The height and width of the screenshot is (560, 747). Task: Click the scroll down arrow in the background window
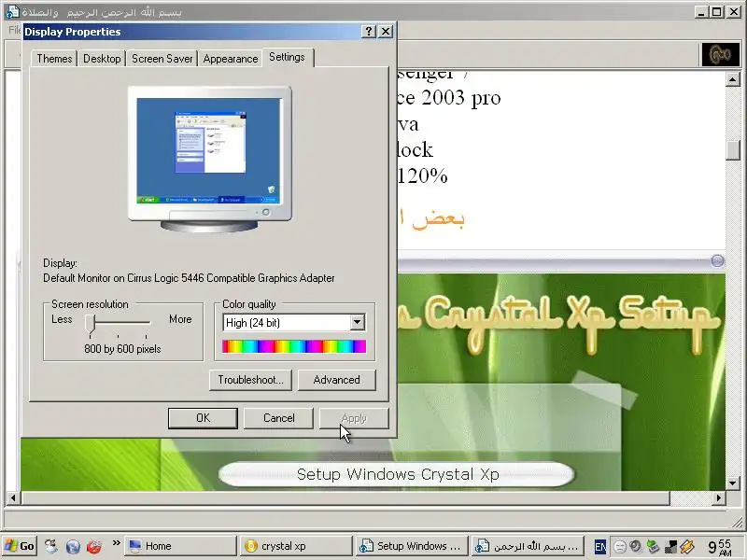(733, 483)
